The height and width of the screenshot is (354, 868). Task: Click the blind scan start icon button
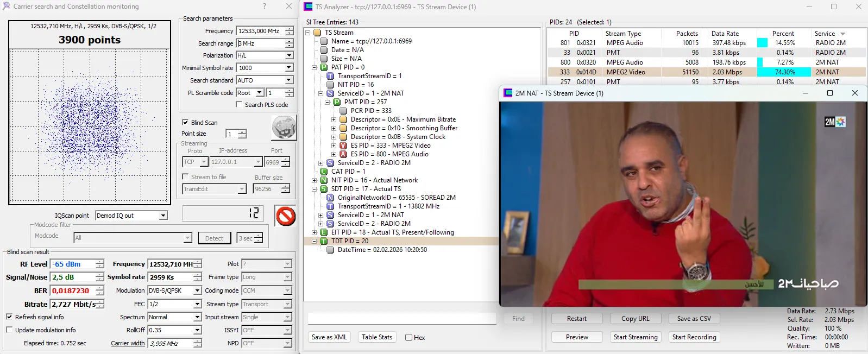click(x=284, y=128)
